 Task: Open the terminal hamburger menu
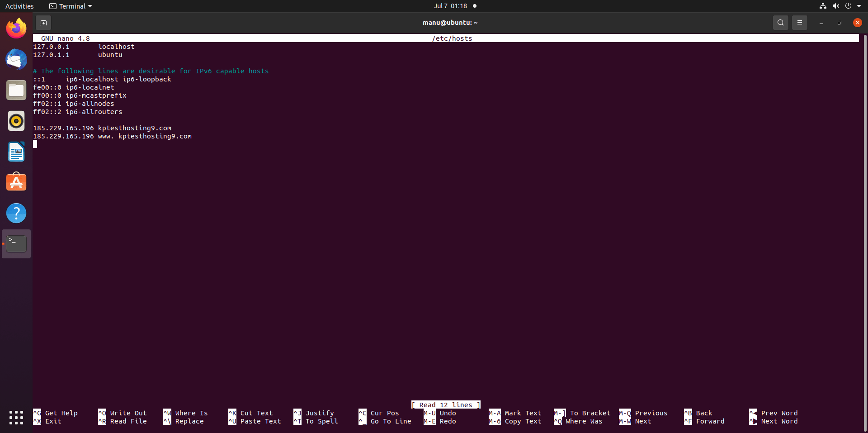tap(799, 23)
